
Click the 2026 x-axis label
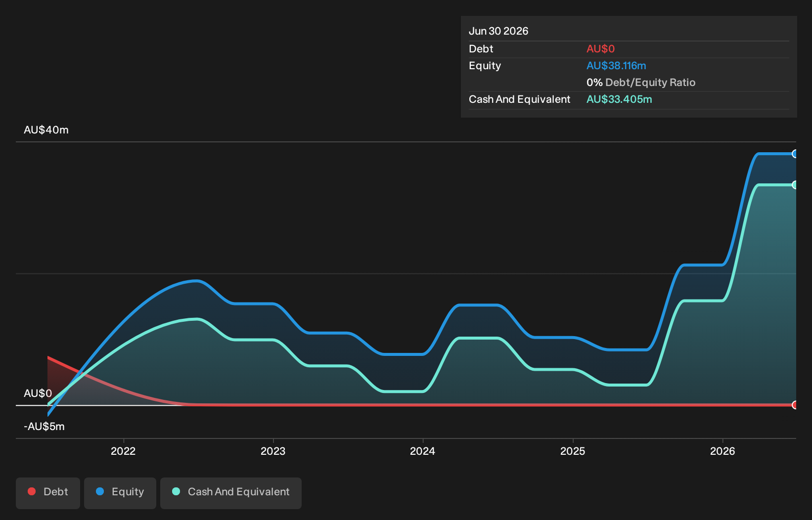(x=722, y=451)
